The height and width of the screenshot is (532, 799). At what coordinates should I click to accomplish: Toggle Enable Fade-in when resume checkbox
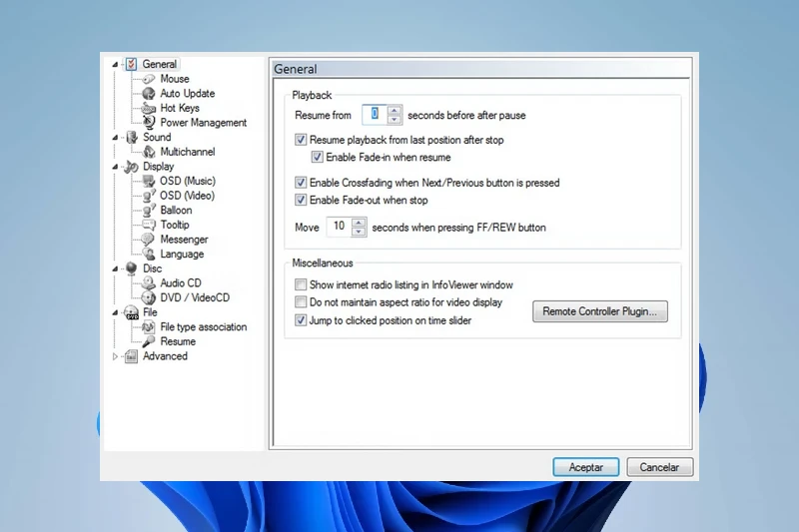pyautogui.click(x=317, y=157)
